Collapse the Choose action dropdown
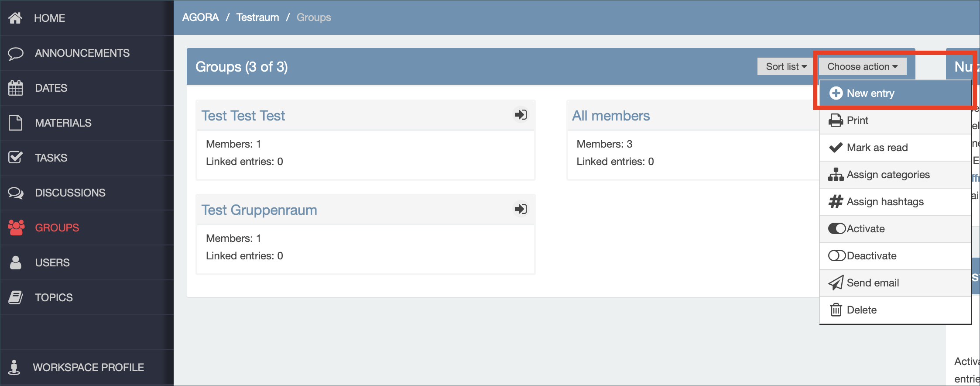Image resolution: width=980 pixels, height=386 pixels. (862, 67)
